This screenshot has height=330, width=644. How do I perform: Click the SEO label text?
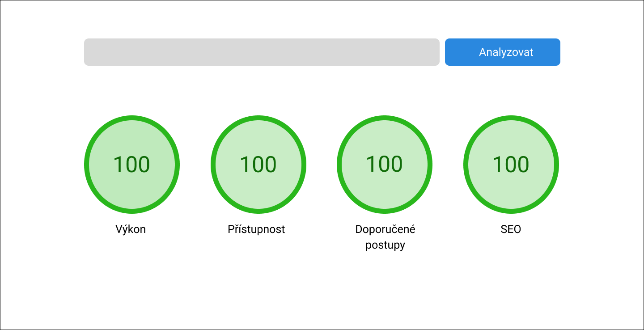[x=511, y=229]
